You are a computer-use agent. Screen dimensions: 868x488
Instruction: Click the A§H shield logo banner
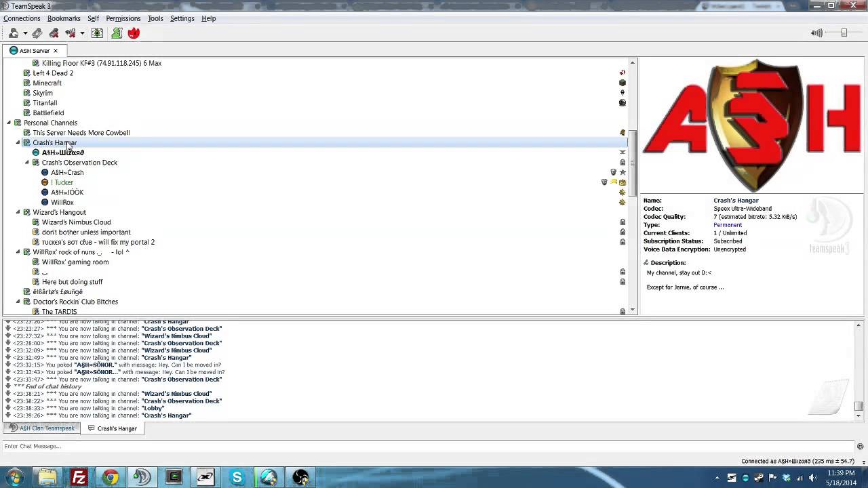751,125
